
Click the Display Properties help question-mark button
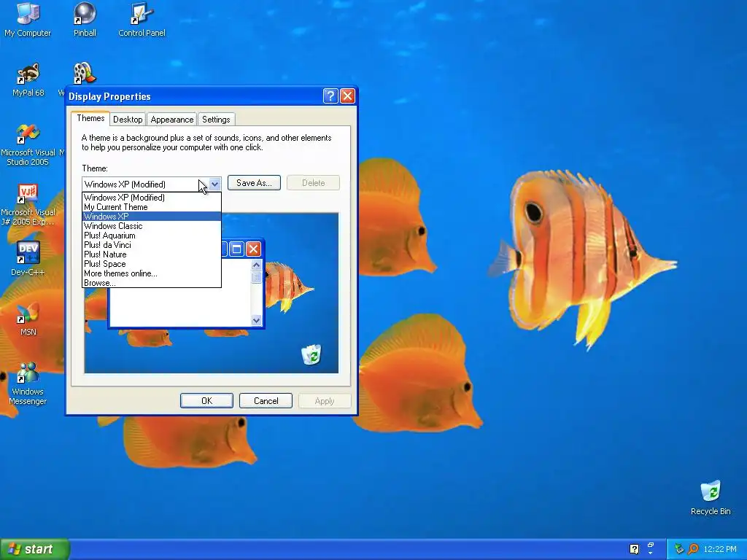pyautogui.click(x=330, y=96)
